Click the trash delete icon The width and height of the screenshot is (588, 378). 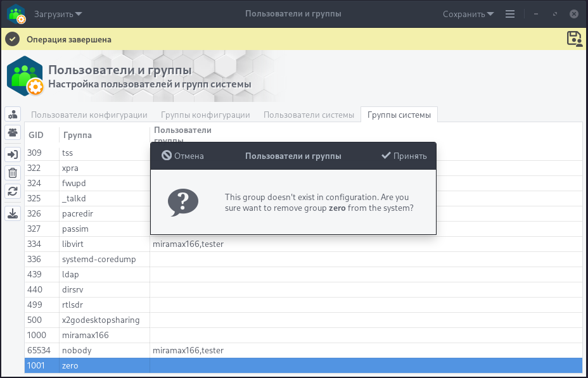coord(13,173)
